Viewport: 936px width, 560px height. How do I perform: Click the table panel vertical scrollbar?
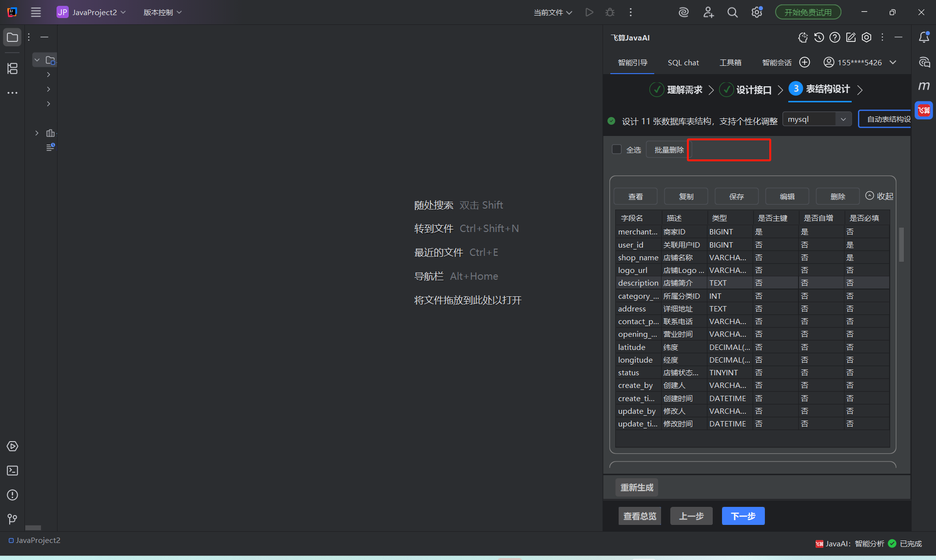901,245
